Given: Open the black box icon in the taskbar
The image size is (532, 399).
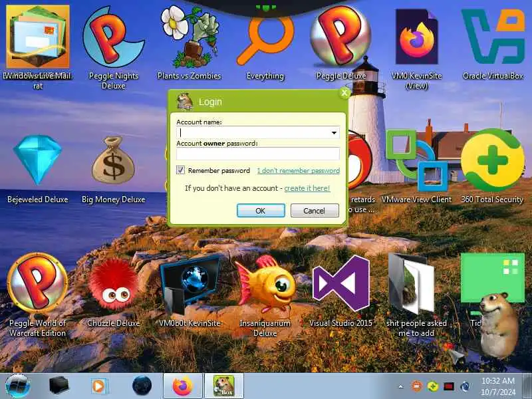Looking at the screenshot, I should point(59,386).
